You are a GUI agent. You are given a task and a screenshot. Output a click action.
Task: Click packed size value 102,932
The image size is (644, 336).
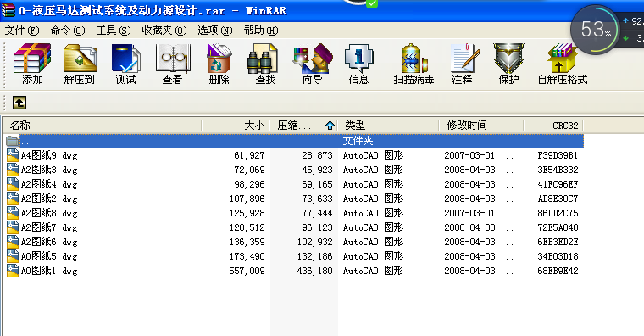(x=314, y=242)
